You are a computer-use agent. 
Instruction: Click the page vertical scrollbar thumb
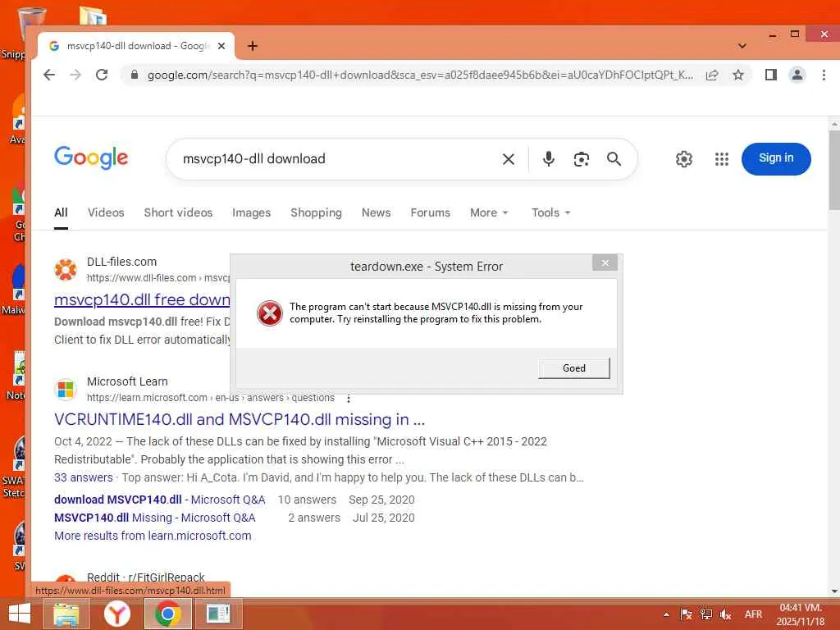tap(834, 171)
